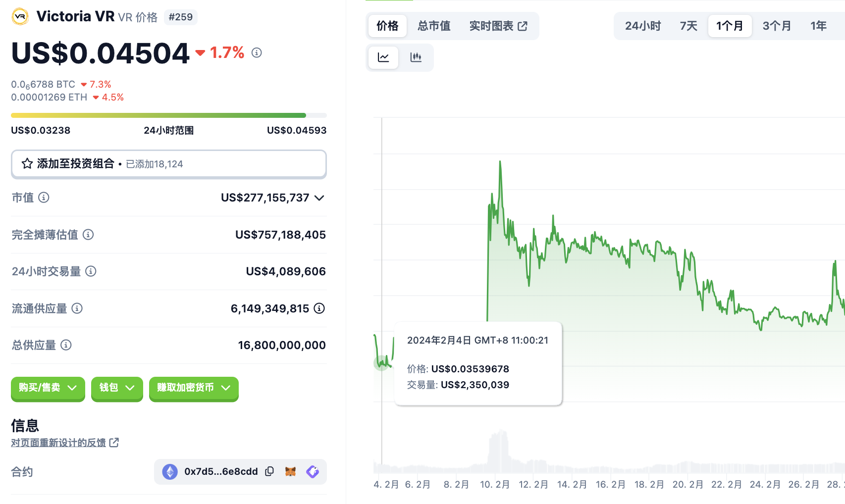Open external link icon beside 对页面重新设计的反馈
Screen dimensions: 845x504
coord(114,442)
